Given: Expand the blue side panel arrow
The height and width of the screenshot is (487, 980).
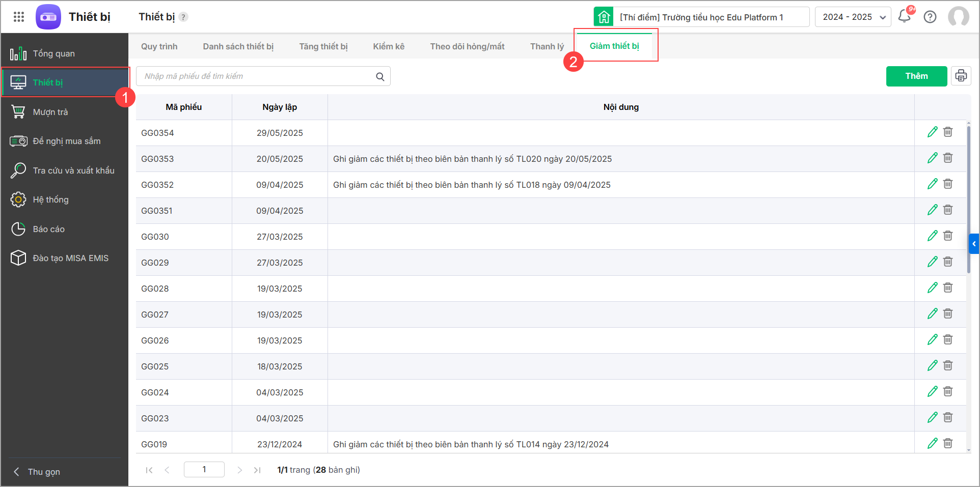Looking at the screenshot, I should pos(974,244).
